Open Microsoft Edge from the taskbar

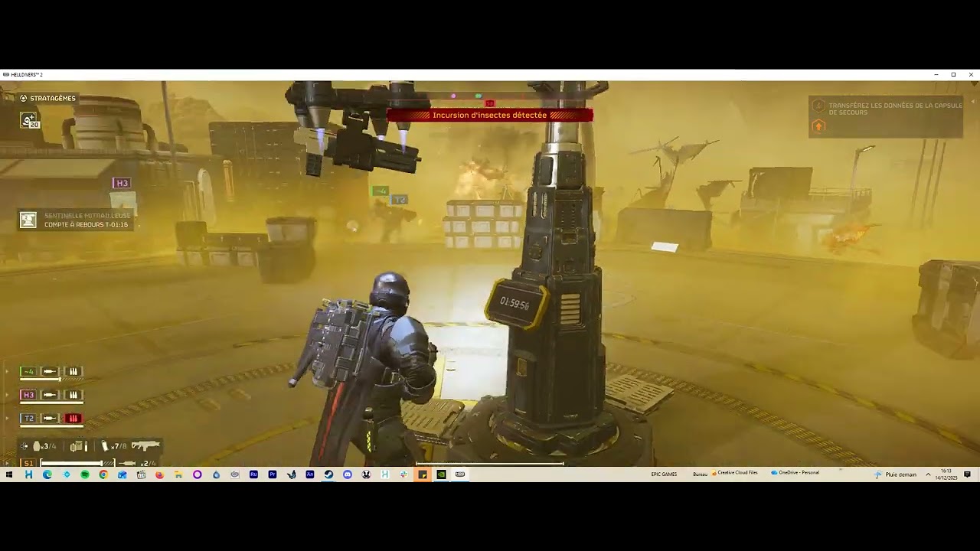47,474
